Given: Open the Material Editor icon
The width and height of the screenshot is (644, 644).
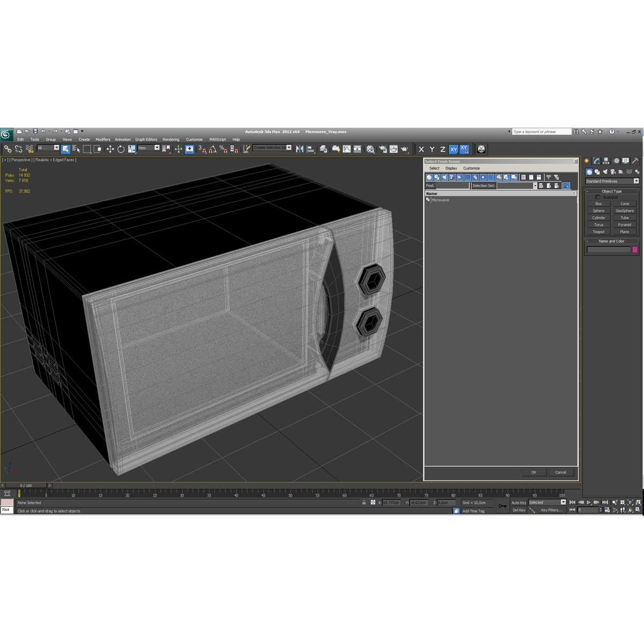Looking at the screenshot, I should (370, 149).
